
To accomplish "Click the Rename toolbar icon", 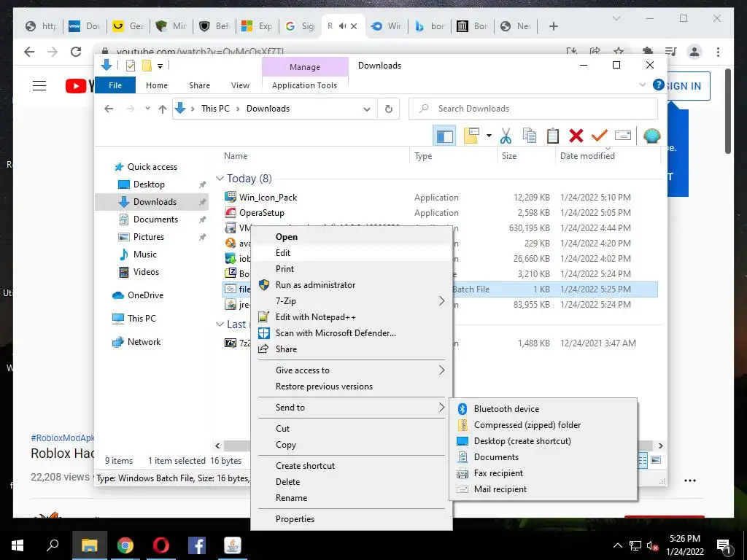I will coord(623,136).
